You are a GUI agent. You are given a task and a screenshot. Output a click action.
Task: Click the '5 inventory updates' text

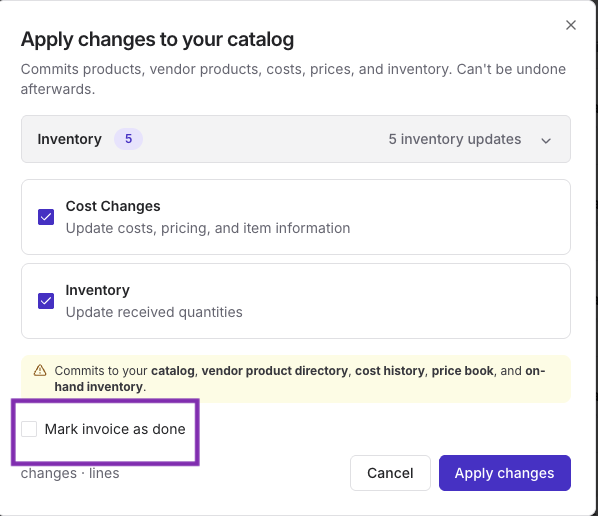(455, 139)
